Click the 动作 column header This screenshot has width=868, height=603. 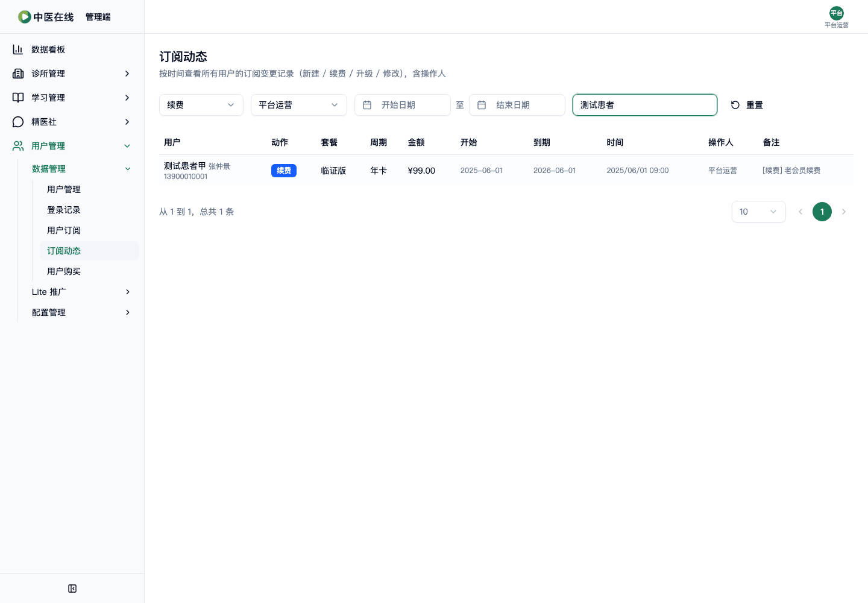[280, 142]
